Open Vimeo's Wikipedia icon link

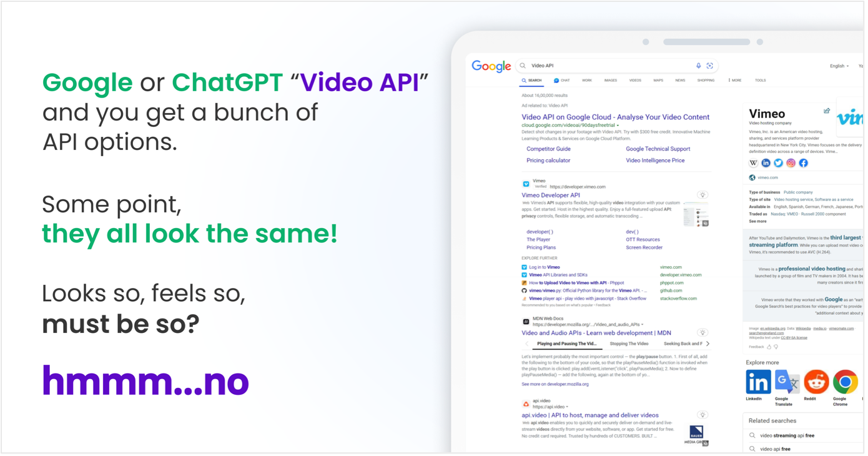point(753,163)
